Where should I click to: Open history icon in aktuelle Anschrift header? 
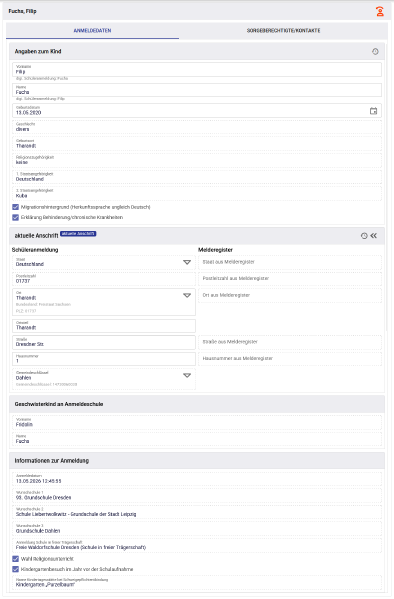point(364,236)
